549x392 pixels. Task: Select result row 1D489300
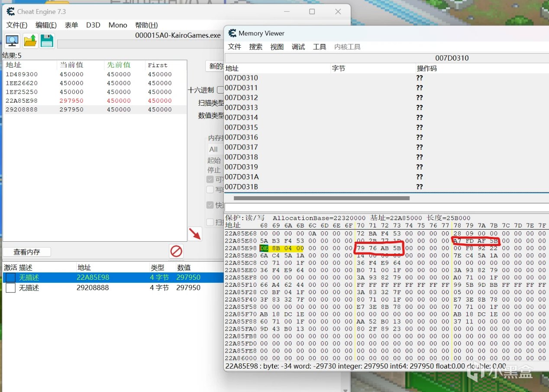tap(95, 74)
